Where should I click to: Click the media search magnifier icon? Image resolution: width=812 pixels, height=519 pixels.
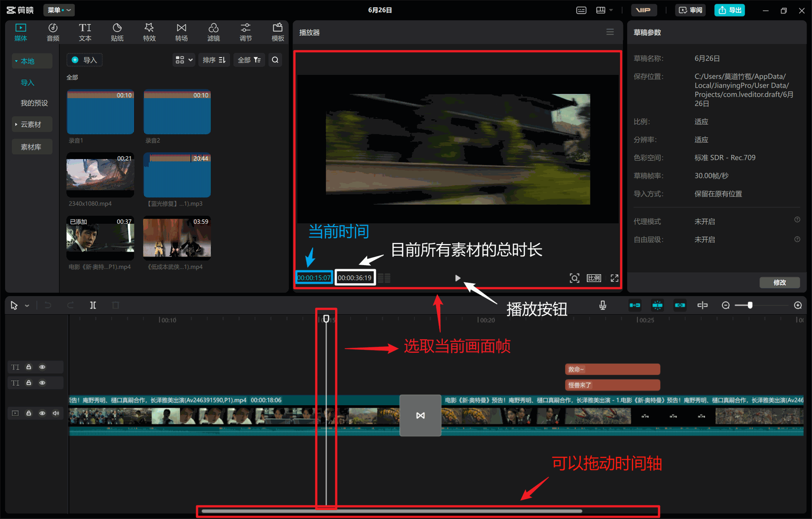(x=275, y=60)
